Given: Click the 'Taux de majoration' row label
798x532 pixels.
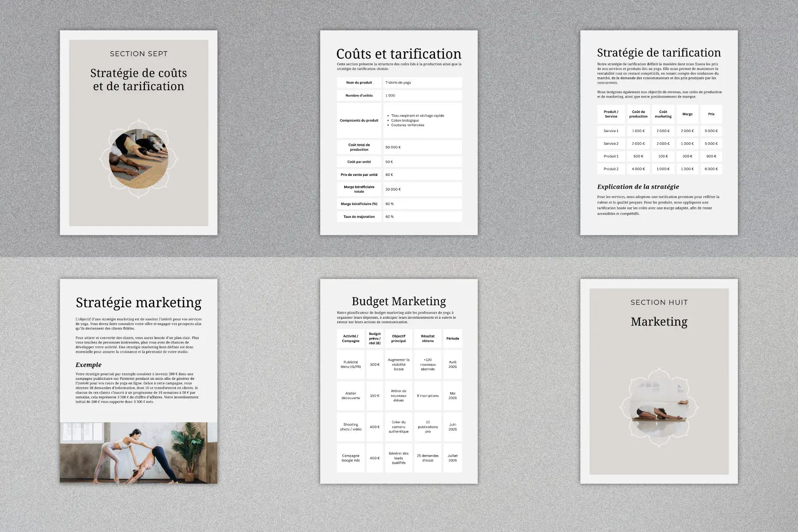Looking at the screenshot, I should [359, 217].
